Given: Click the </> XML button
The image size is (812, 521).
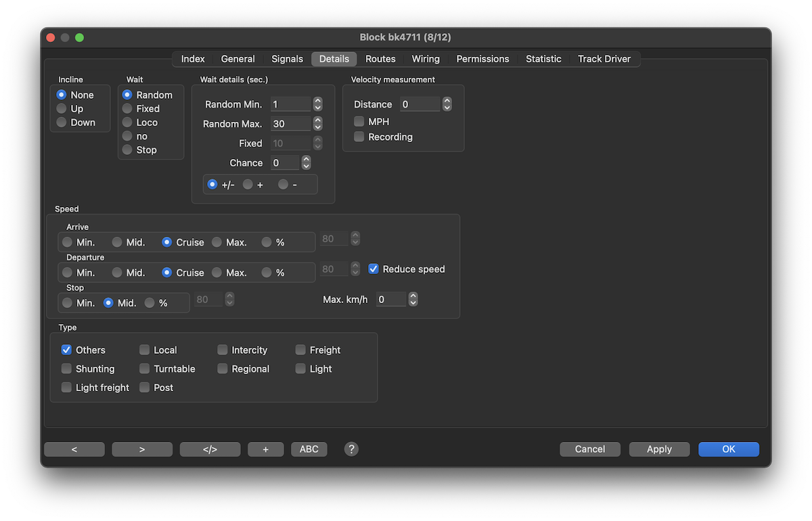Looking at the screenshot, I should click(x=210, y=449).
